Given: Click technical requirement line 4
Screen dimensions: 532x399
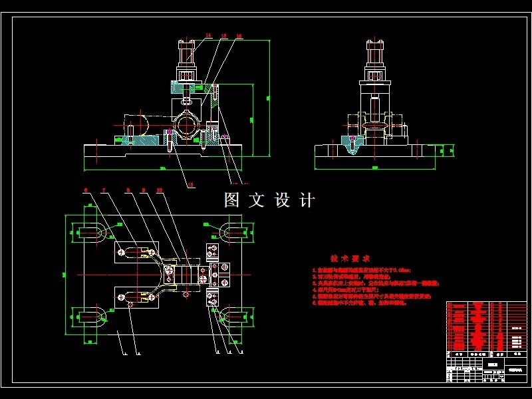Looking at the screenshot, I should (x=346, y=290).
